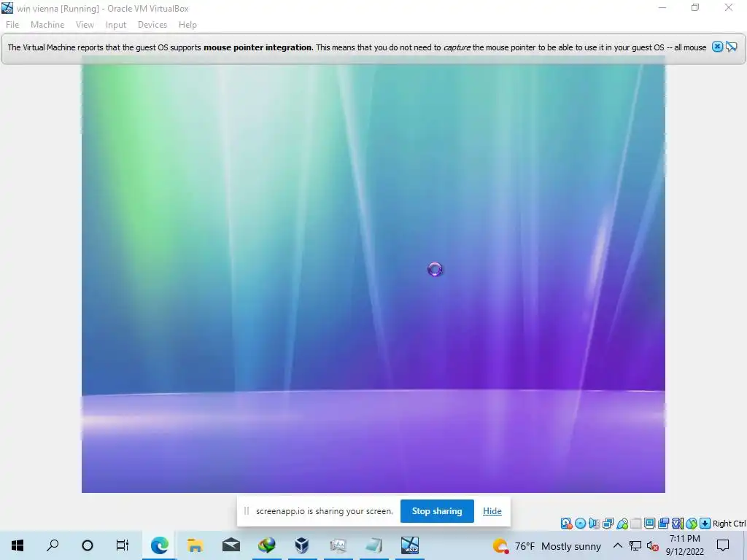Screen dimensions: 747x560
Task: Click the hard disk activity indicator
Action: coord(566,524)
